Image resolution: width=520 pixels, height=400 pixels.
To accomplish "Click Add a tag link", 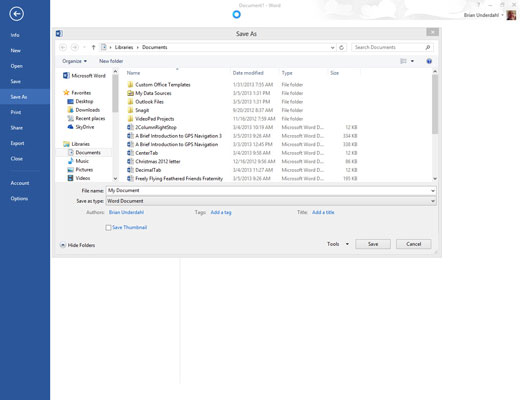I will click(x=221, y=212).
